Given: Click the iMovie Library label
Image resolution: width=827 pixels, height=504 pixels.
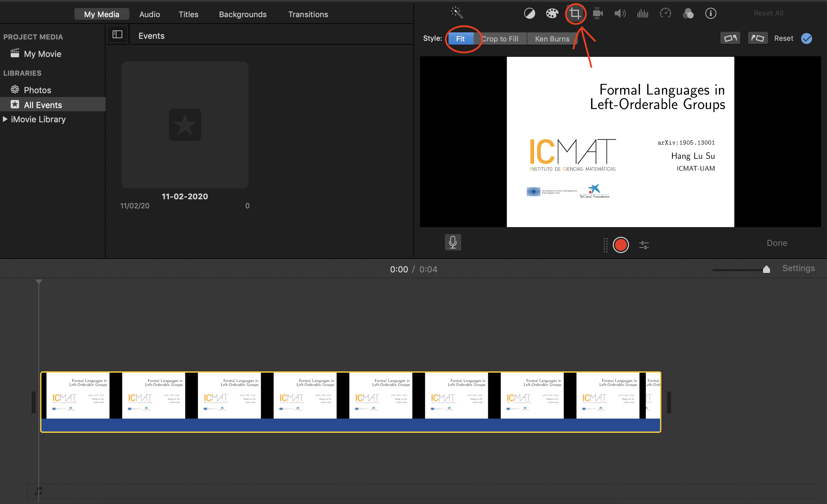Looking at the screenshot, I should point(38,119).
